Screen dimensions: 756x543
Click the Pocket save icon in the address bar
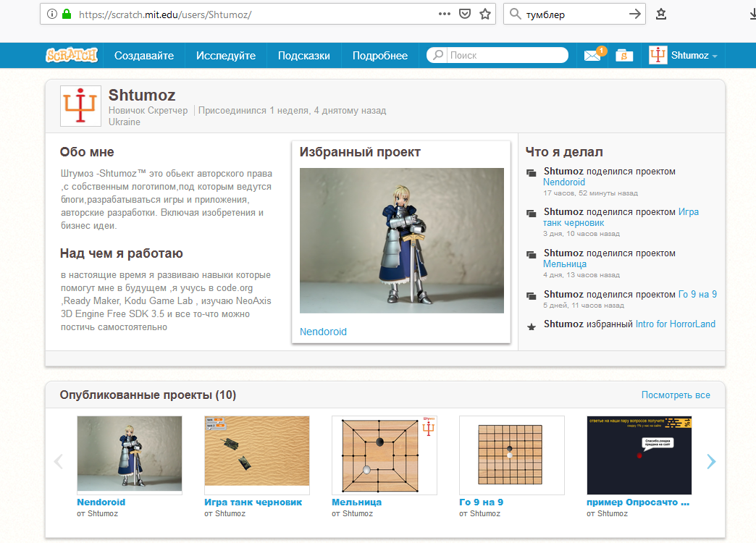click(465, 14)
